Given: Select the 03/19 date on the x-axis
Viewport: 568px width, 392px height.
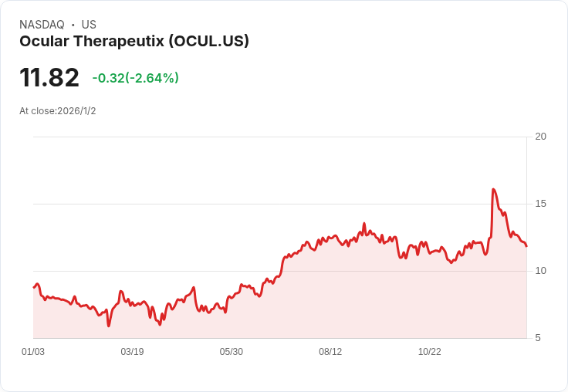Looking at the screenshot, I should pyautogui.click(x=132, y=352).
